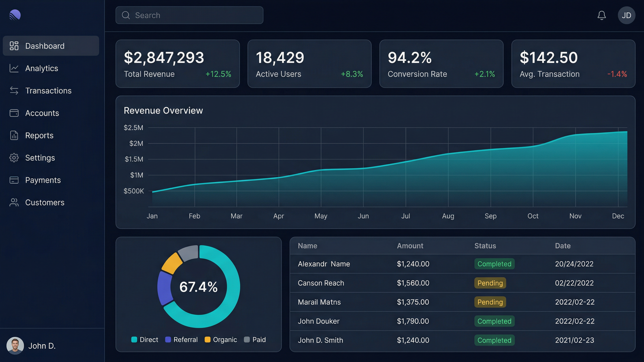
Task: Click Completed badge for John Douker
Action: point(494,321)
